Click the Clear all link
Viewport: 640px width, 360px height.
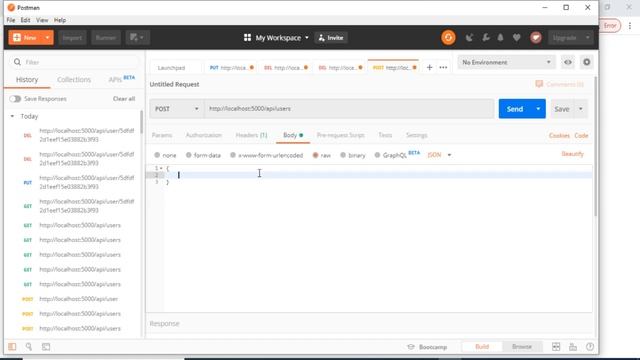click(x=124, y=99)
